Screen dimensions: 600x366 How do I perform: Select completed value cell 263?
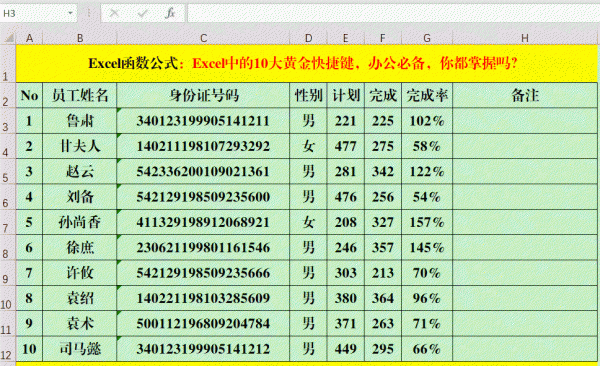click(383, 324)
